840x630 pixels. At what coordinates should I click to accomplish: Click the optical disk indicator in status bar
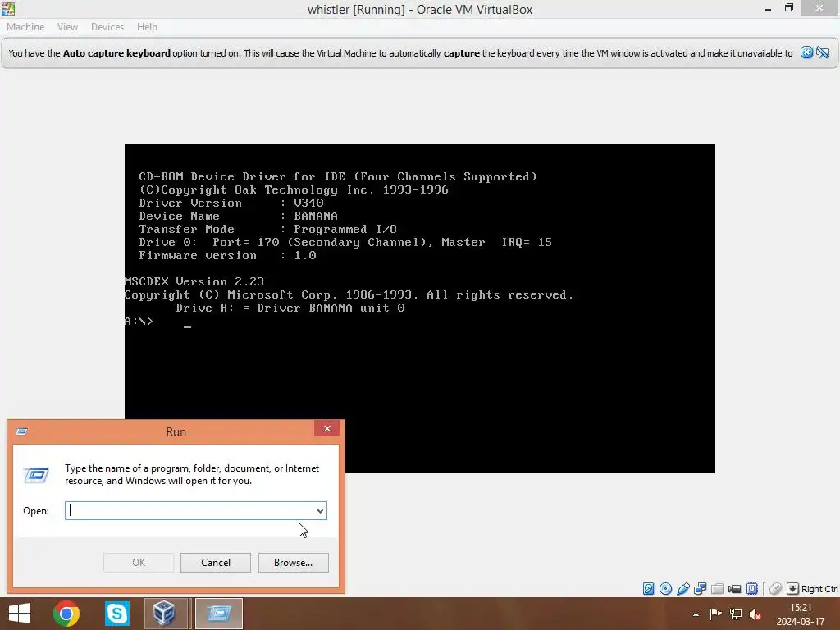click(x=665, y=589)
